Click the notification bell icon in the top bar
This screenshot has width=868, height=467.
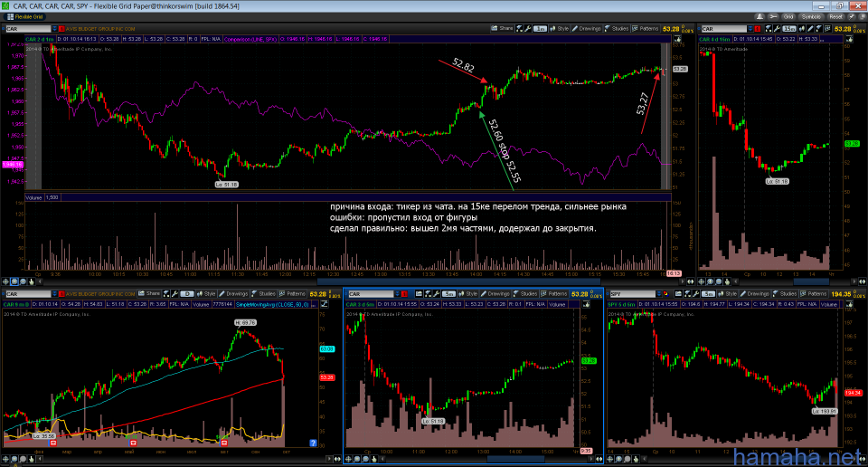[x=760, y=16]
